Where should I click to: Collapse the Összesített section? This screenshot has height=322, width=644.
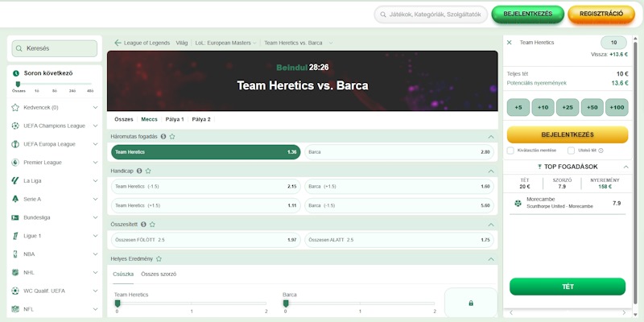click(x=491, y=225)
